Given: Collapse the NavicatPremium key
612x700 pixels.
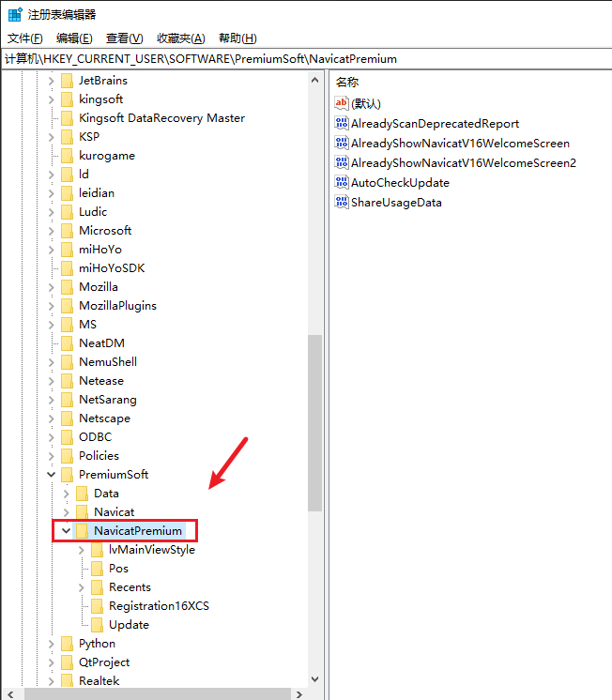Looking at the screenshot, I should (66, 531).
